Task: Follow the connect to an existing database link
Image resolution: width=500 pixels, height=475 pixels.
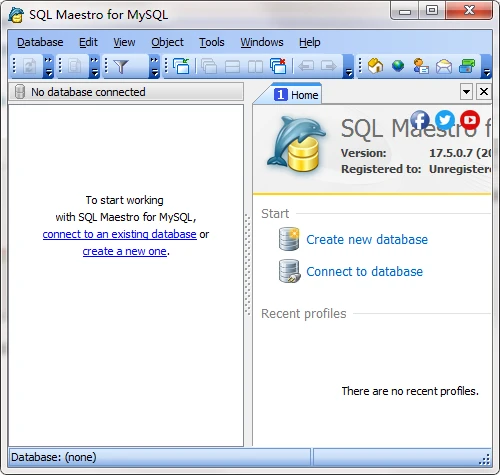Action: tap(119, 234)
